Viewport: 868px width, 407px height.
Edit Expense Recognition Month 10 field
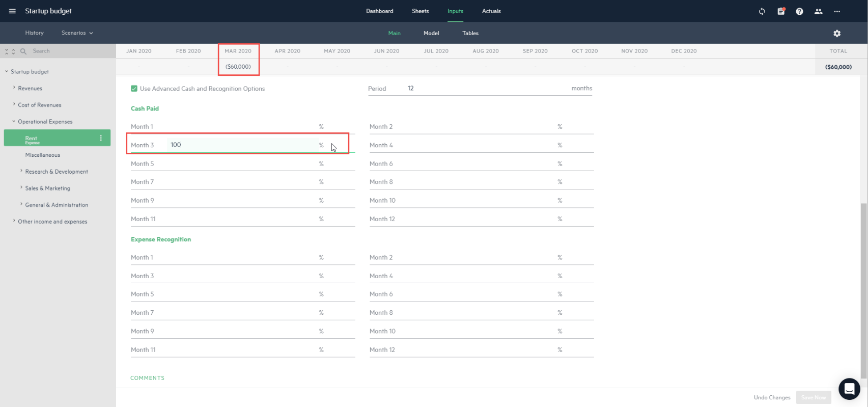click(x=482, y=331)
